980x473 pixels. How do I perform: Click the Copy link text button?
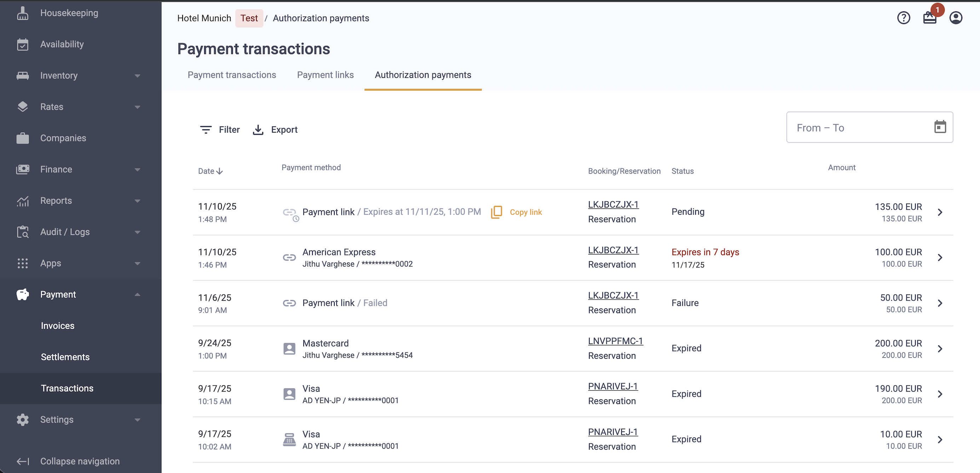pos(526,212)
